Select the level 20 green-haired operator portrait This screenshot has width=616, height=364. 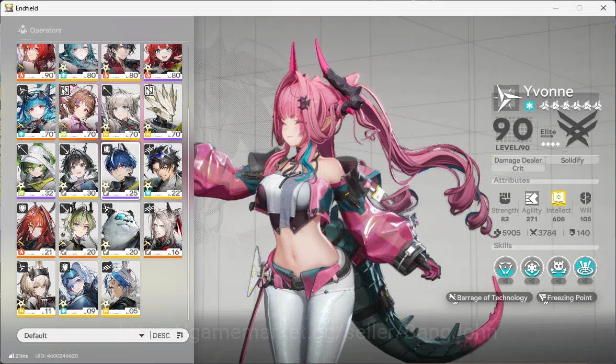click(78, 230)
